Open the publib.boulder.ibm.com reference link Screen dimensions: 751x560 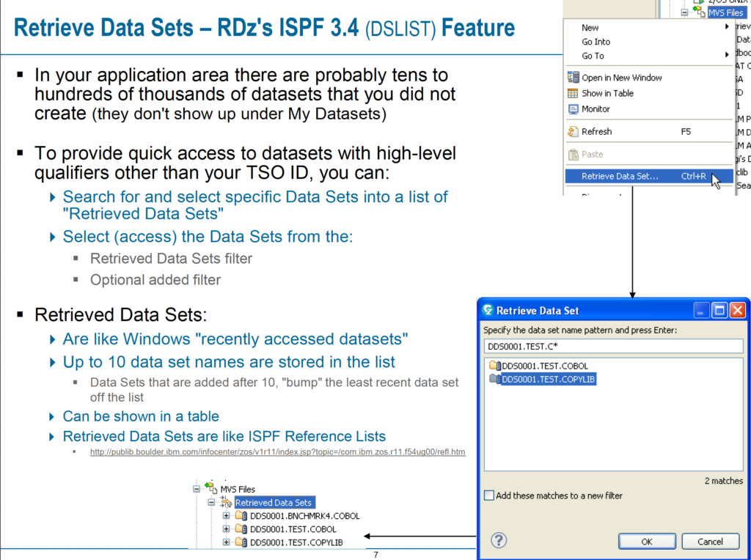277,452
